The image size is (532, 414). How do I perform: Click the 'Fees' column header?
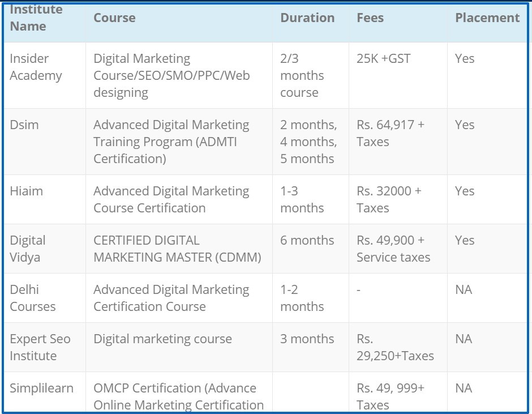click(398, 23)
